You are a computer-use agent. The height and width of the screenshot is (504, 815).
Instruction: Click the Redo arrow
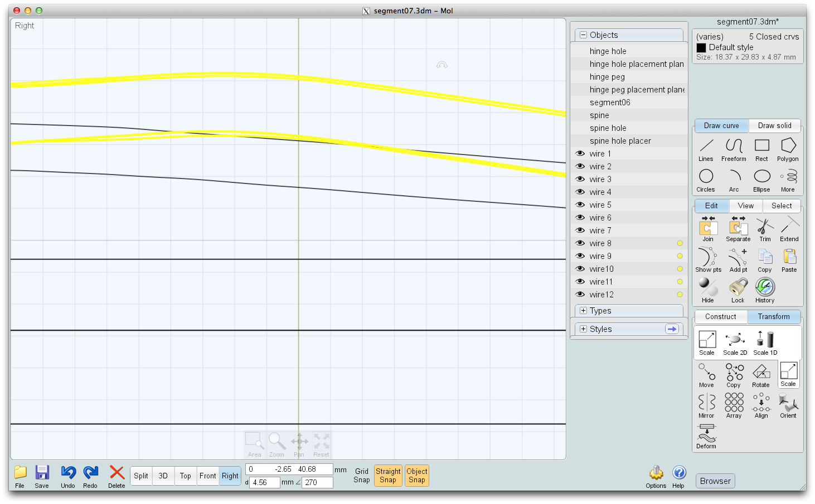point(90,476)
